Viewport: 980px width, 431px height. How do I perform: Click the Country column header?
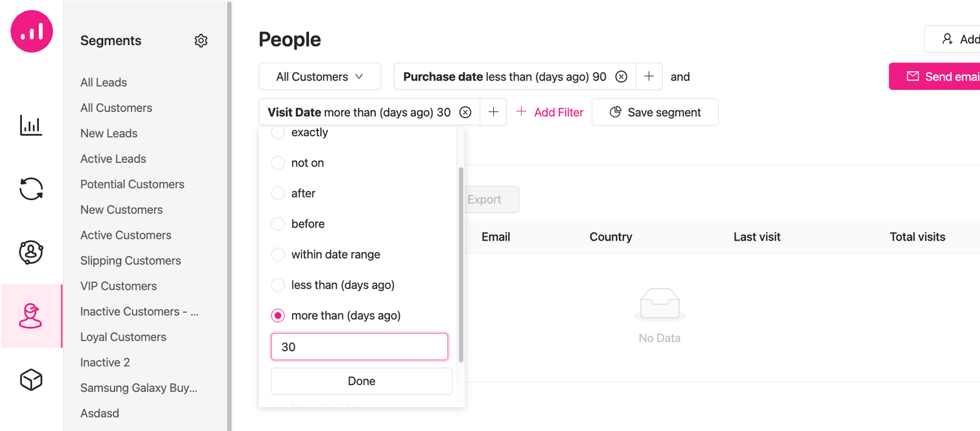coord(611,237)
